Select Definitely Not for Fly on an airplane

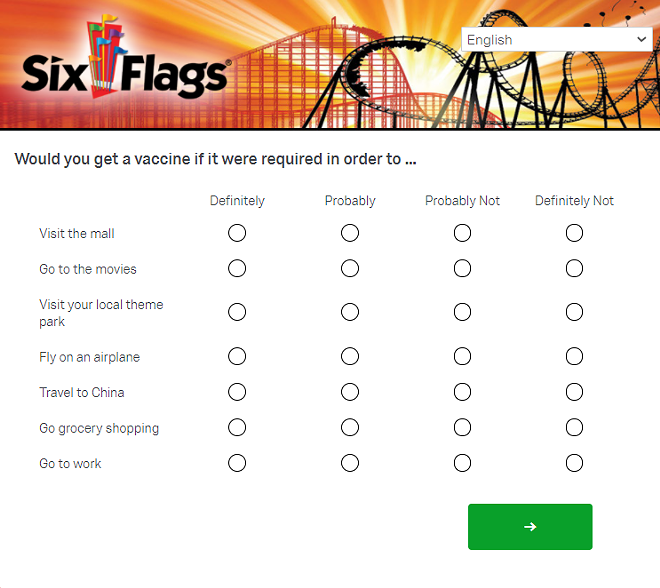point(574,356)
